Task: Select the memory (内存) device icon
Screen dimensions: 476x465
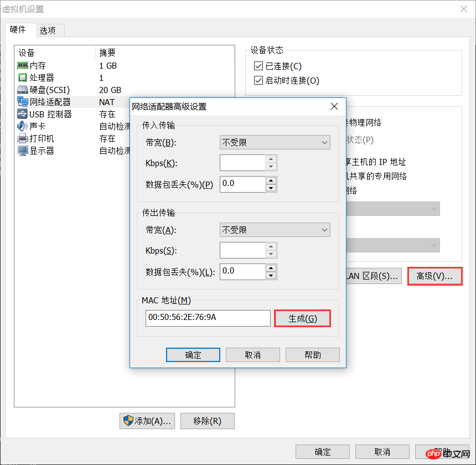Action: tap(23, 65)
